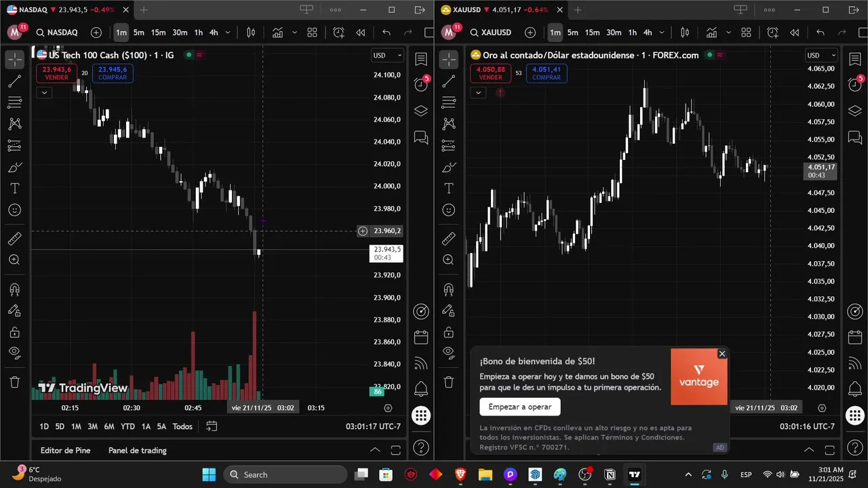Start bar replay in NASDAQ window
Viewport: 868px width, 488px height.
(x=361, y=33)
